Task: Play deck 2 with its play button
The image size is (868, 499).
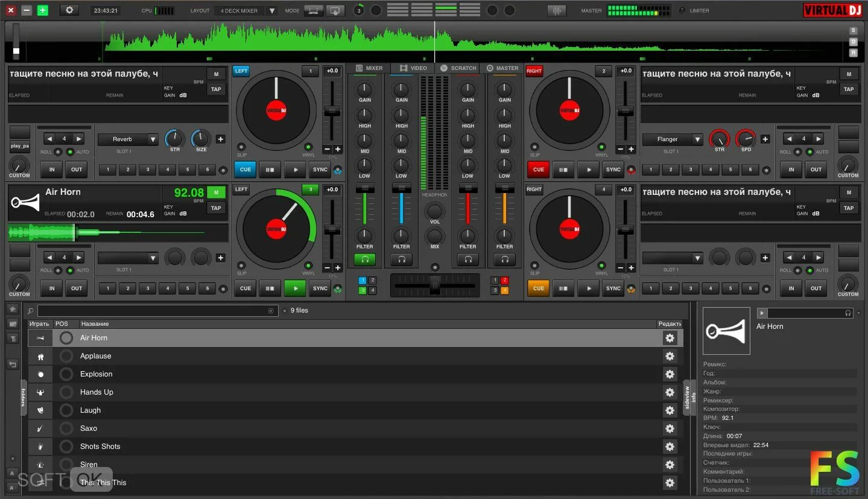Action: [x=588, y=170]
